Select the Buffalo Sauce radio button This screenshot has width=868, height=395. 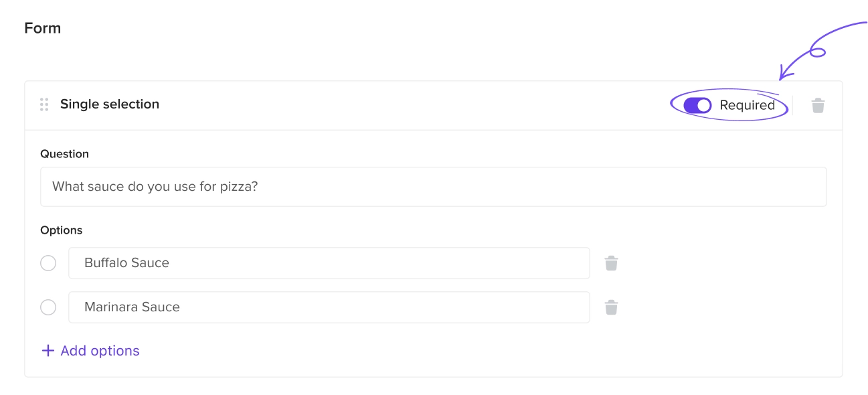click(48, 263)
